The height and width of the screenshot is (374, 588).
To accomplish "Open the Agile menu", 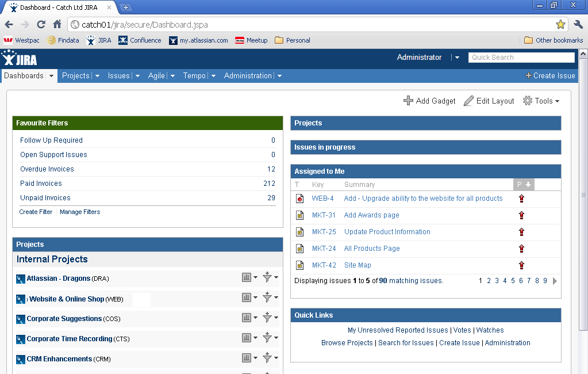I will coord(156,76).
